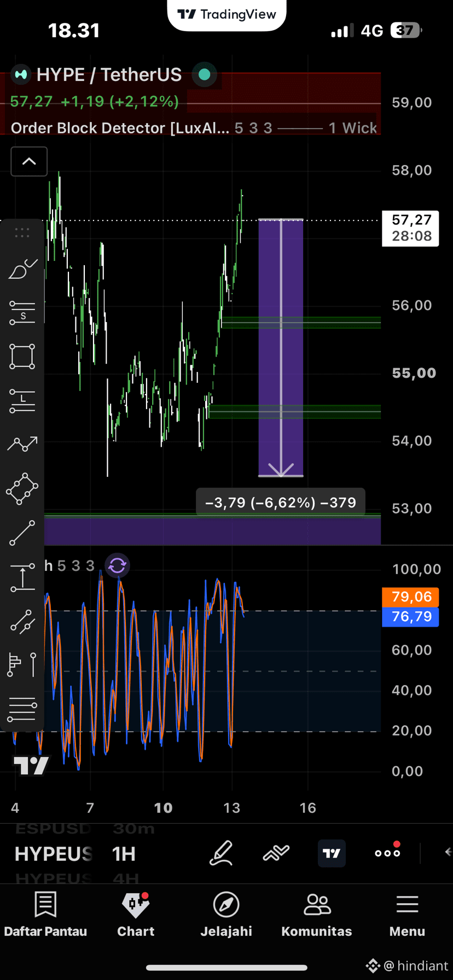Open the indicators button in bottom bar
This screenshot has width=453, height=980.
coord(276,853)
